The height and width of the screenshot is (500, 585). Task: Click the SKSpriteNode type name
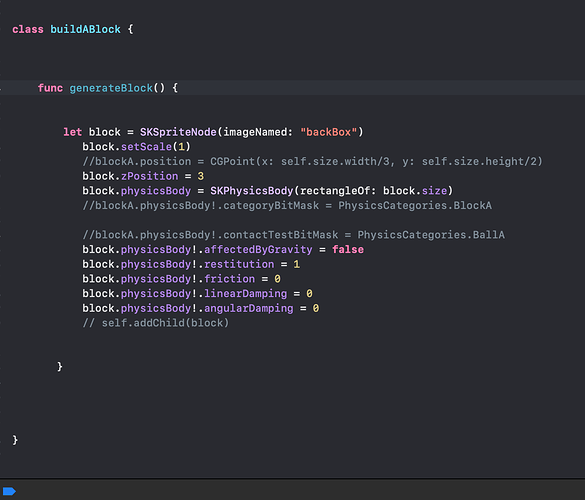[178, 132]
